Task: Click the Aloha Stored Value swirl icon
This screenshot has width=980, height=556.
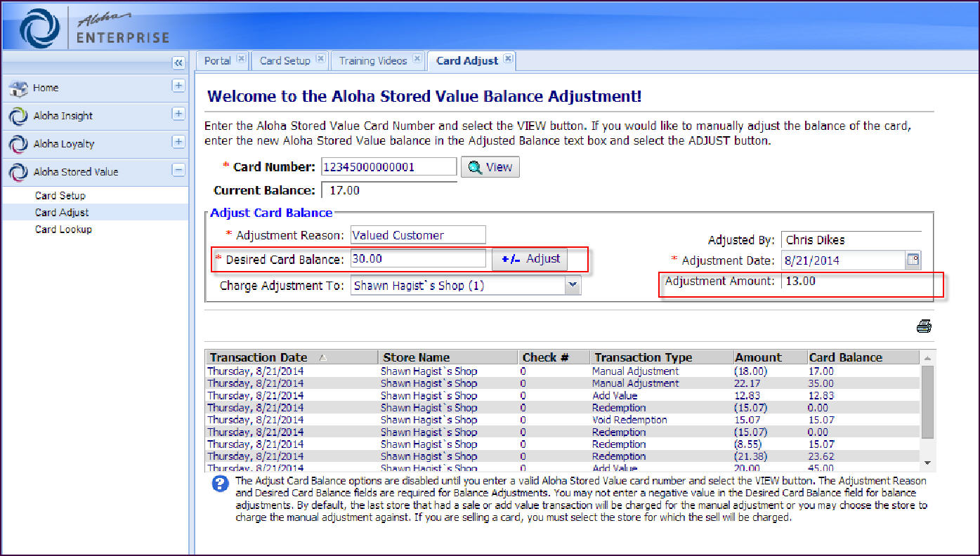Action: tap(18, 172)
